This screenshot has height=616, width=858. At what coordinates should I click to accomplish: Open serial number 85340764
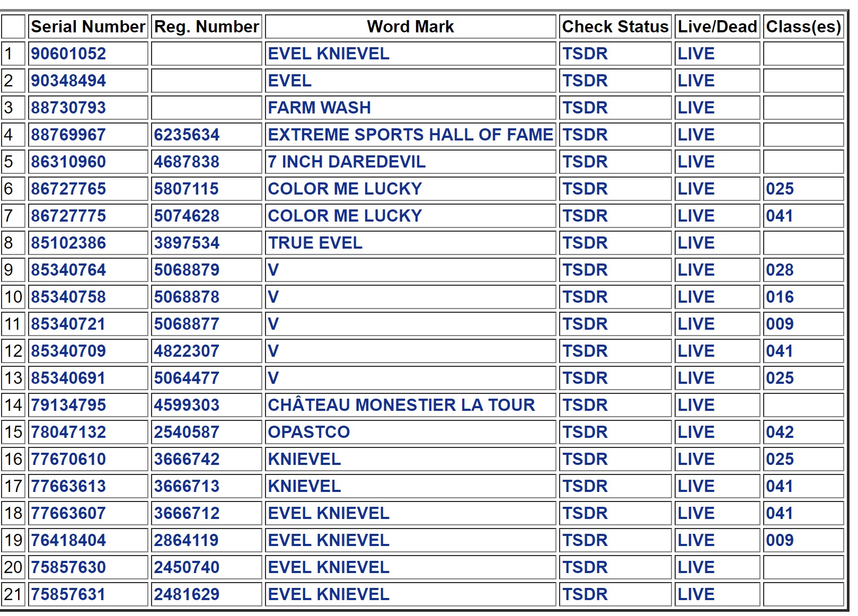pyautogui.click(x=68, y=270)
